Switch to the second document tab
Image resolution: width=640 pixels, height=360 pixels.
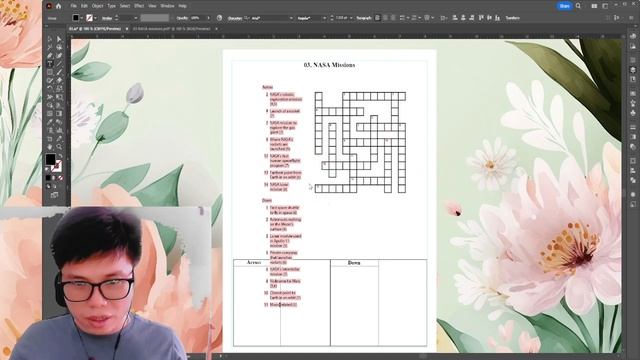tap(171, 29)
